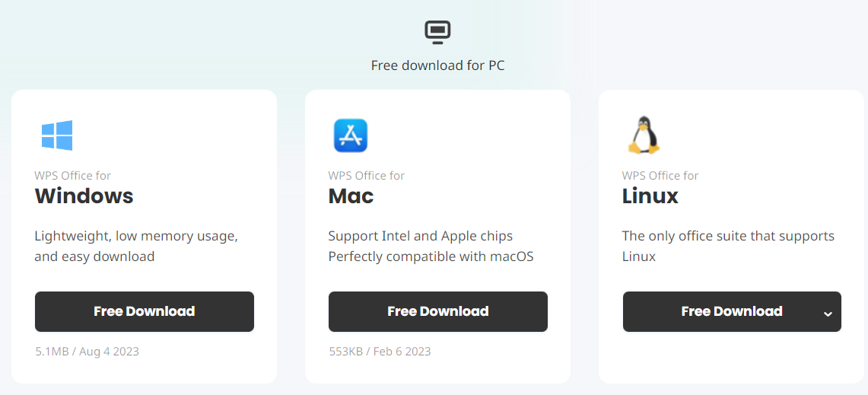Click "Support Intel and Apple chips" text
The height and width of the screenshot is (395, 868).
pyautogui.click(x=420, y=236)
